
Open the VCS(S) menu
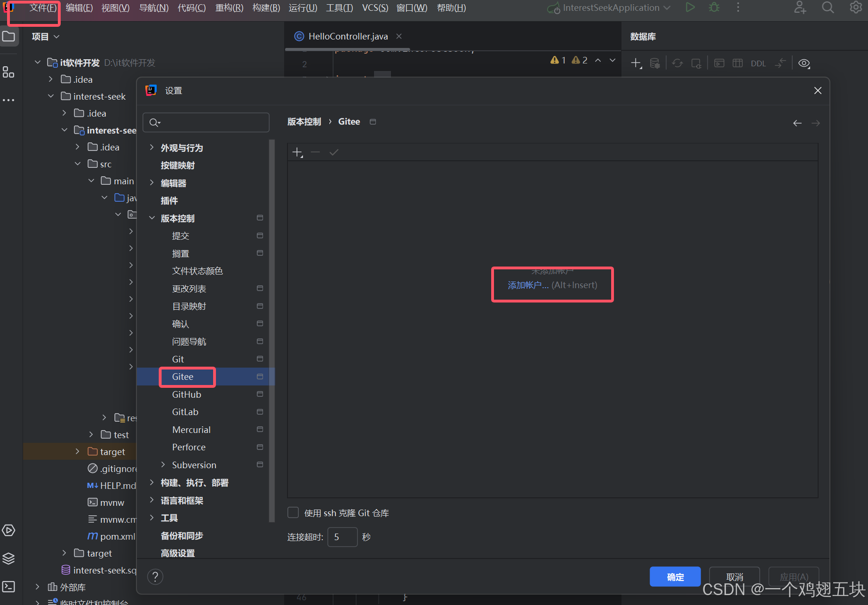(x=375, y=8)
